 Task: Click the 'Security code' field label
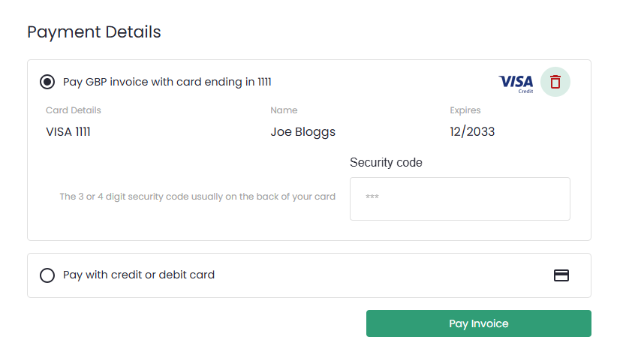point(386,162)
